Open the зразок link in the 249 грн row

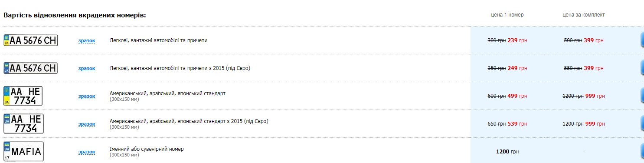coord(87,69)
